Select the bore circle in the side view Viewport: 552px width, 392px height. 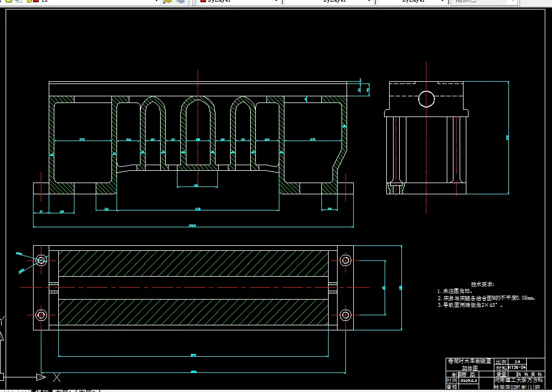pyautogui.click(x=427, y=99)
